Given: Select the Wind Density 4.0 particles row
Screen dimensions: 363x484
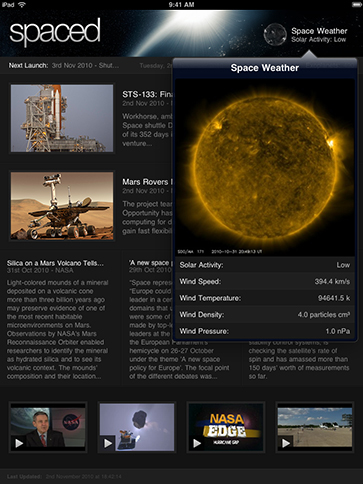Looking at the screenshot, I should click(265, 315).
